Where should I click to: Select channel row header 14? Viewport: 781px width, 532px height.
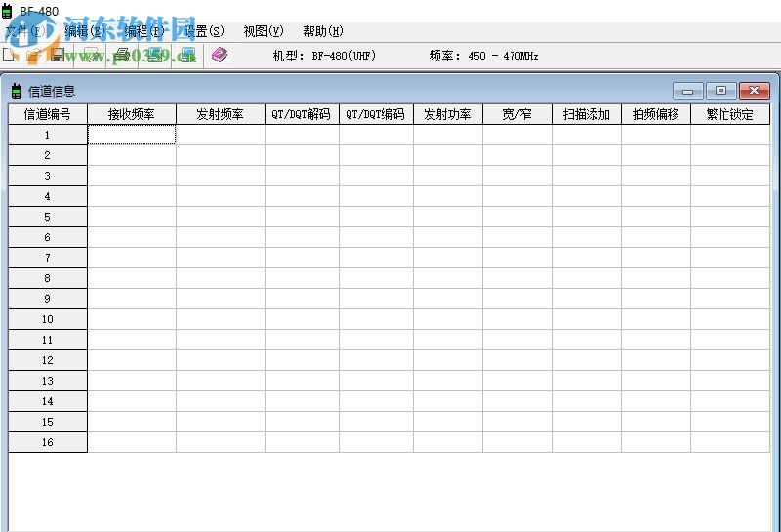click(48, 401)
